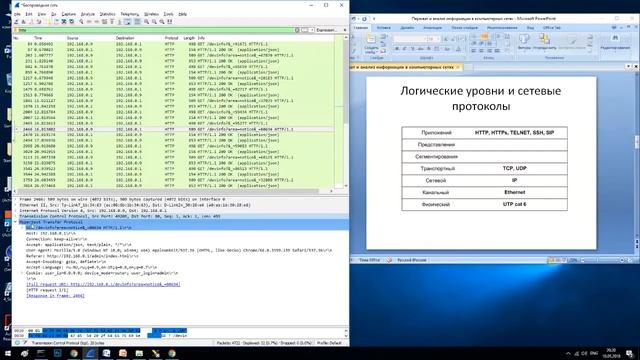Start a new capture with shark fin icon
The height and width of the screenshot is (360, 640).
[x=16, y=22]
